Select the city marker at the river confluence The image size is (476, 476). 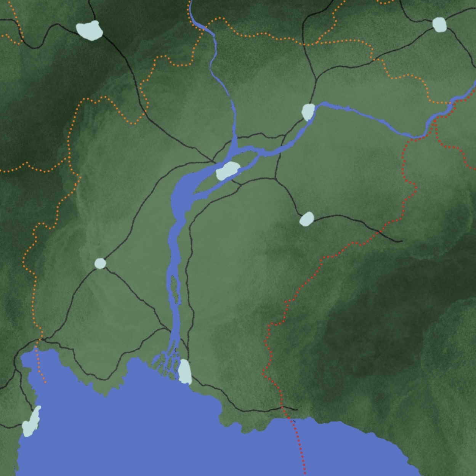[x=228, y=170]
